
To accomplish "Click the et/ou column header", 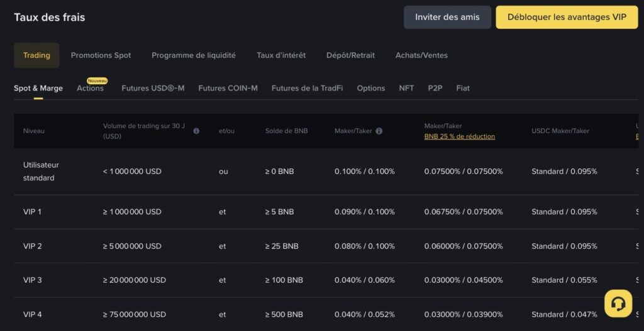I will point(226,131).
